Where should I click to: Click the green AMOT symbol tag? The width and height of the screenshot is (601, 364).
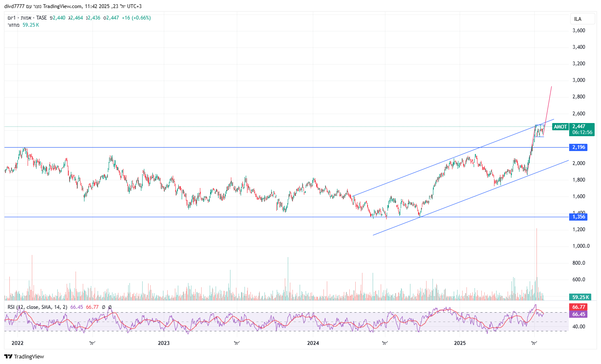pos(560,127)
